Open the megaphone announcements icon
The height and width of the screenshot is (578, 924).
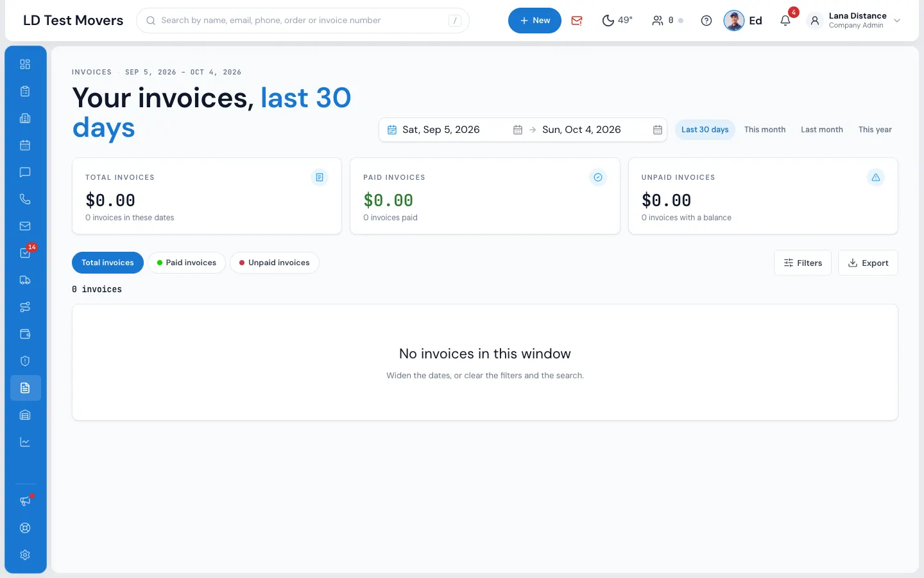point(25,501)
